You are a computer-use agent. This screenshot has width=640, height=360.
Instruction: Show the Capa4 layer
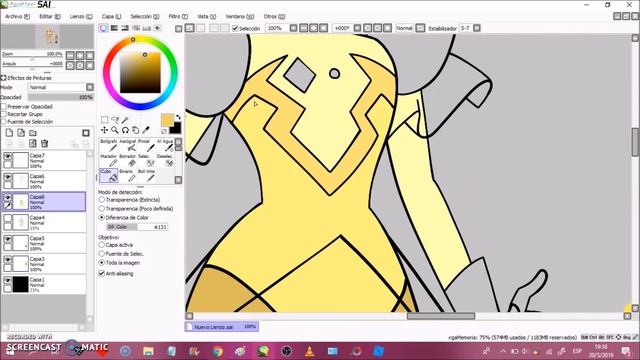click(8, 218)
